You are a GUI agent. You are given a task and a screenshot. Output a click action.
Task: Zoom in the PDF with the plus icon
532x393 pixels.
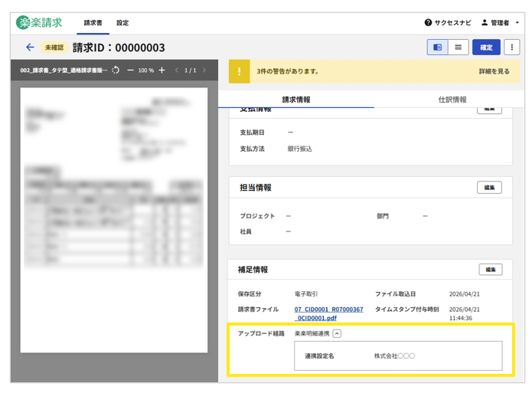point(162,70)
